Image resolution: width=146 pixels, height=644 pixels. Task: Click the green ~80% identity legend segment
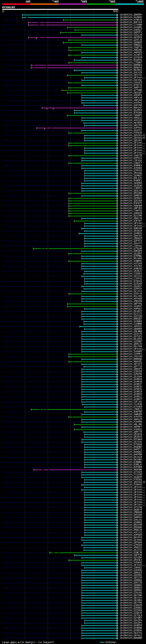point(101,4)
